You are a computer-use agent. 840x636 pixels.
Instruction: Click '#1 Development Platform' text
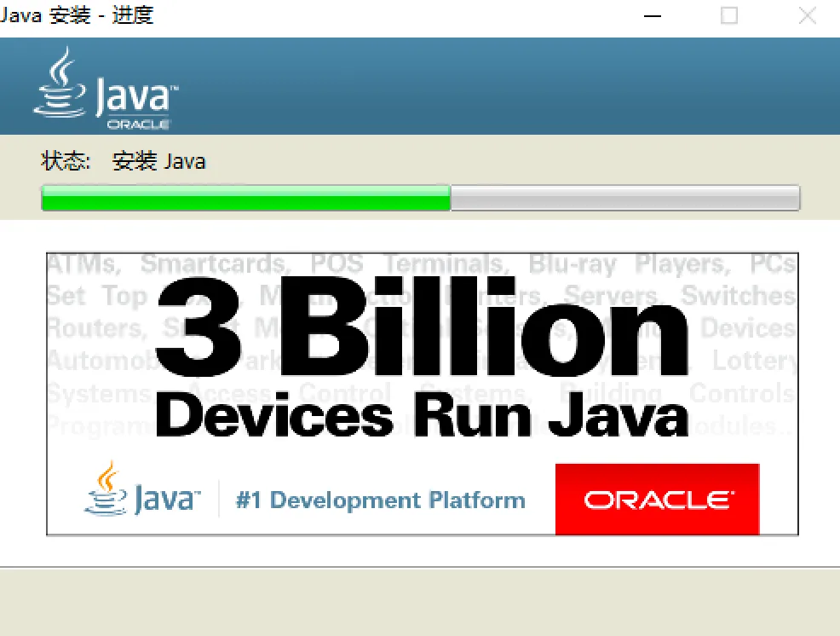pos(381,500)
